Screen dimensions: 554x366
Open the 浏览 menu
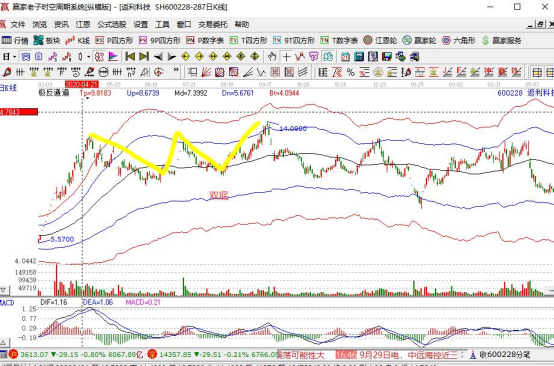click(40, 24)
